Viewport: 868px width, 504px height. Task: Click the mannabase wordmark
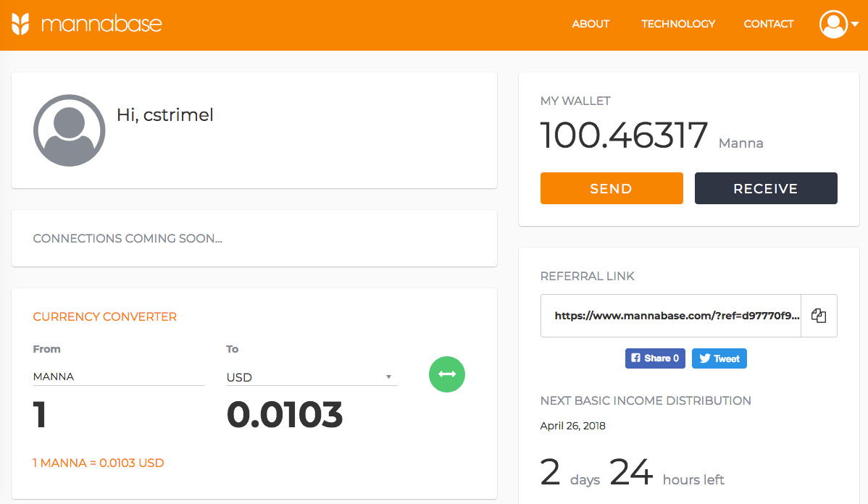coord(101,24)
